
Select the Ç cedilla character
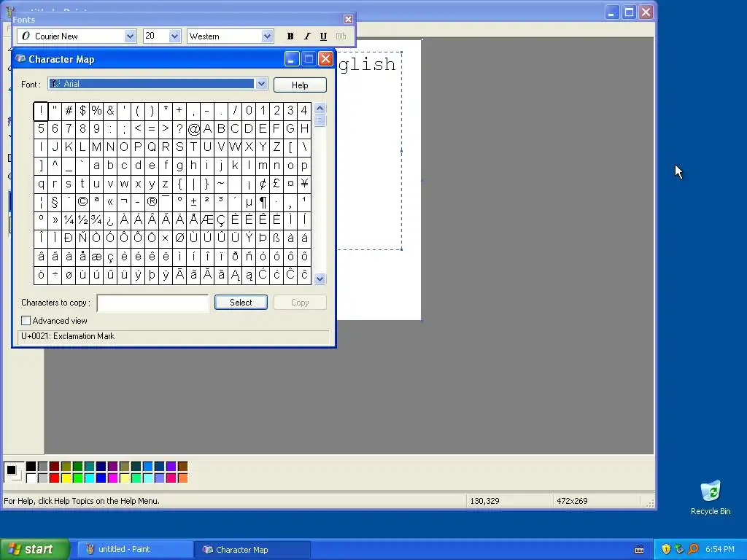pyautogui.click(x=221, y=220)
